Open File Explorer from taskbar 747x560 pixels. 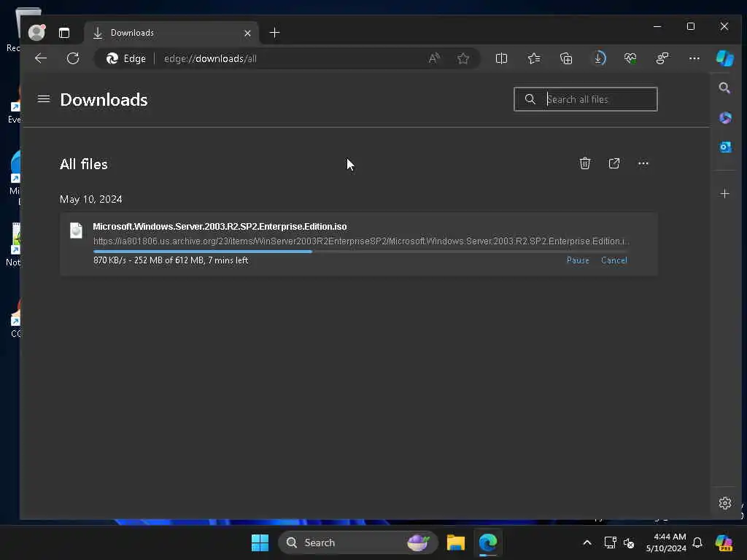tap(455, 542)
